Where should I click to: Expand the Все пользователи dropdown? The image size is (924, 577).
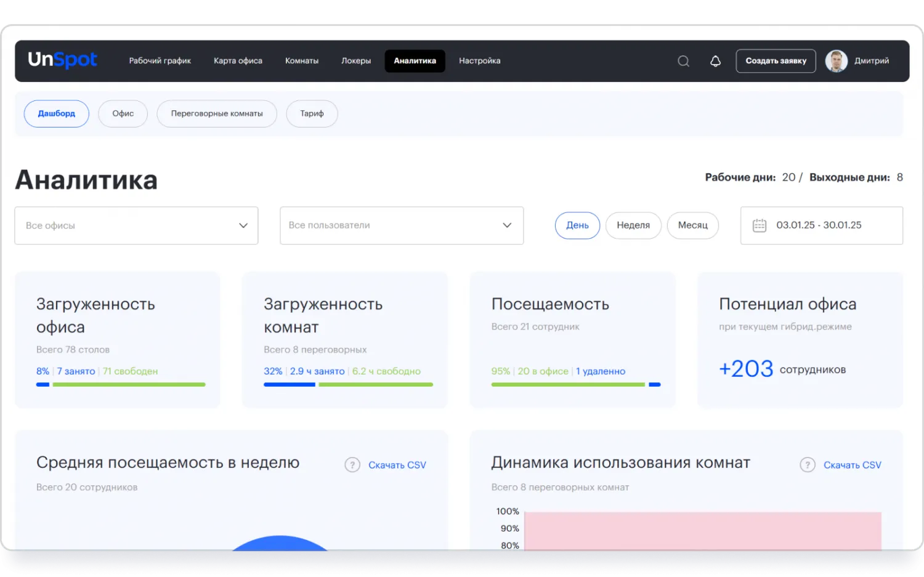(402, 225)
